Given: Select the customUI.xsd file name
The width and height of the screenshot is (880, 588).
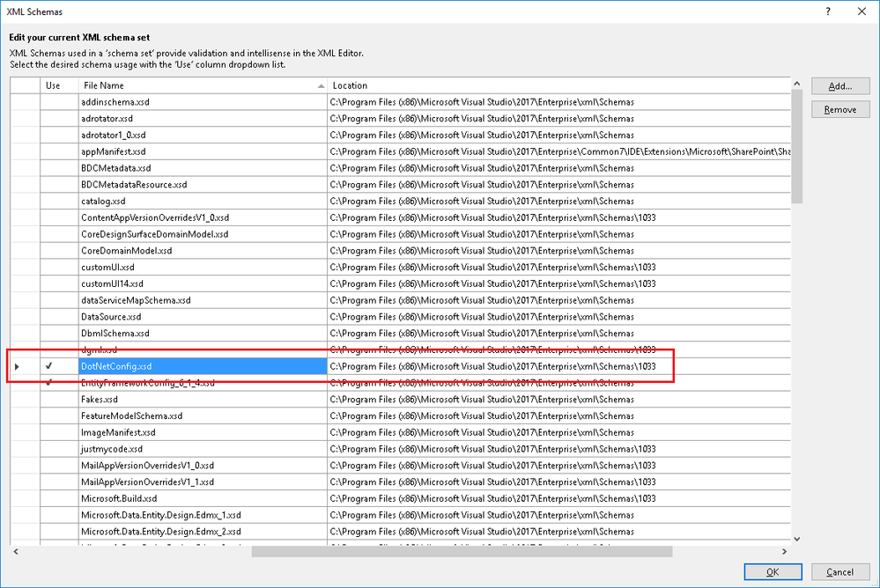Looking at the screenshot, I should 203,267.
